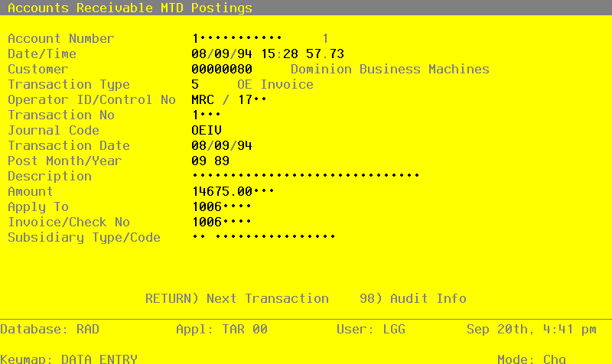The width and height of the screenshot is (612, 364).
Task: Click the Accounts Receivable MTD Postings title
Action: [x=130, y=8]
